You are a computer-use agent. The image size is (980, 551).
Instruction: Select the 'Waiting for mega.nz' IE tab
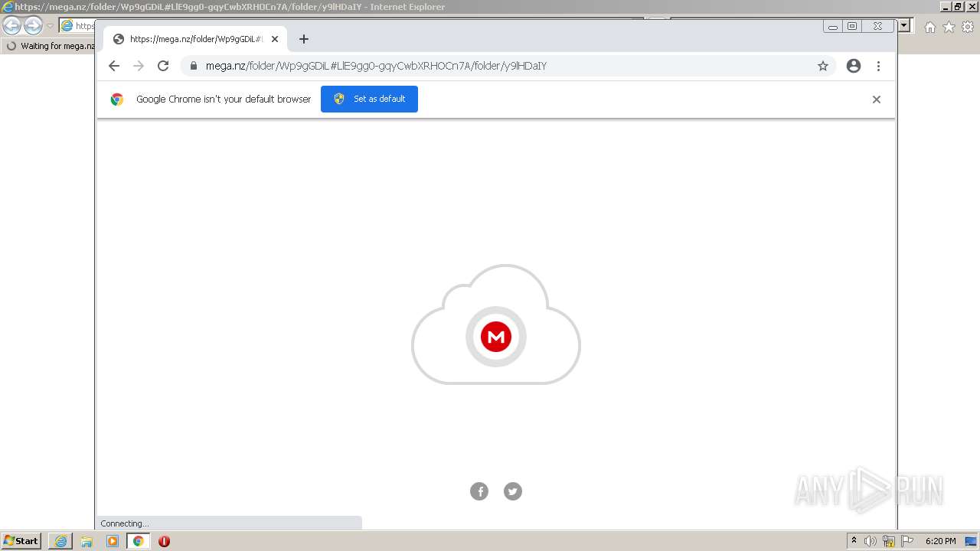pyautogui.click(x=50, y=46)
